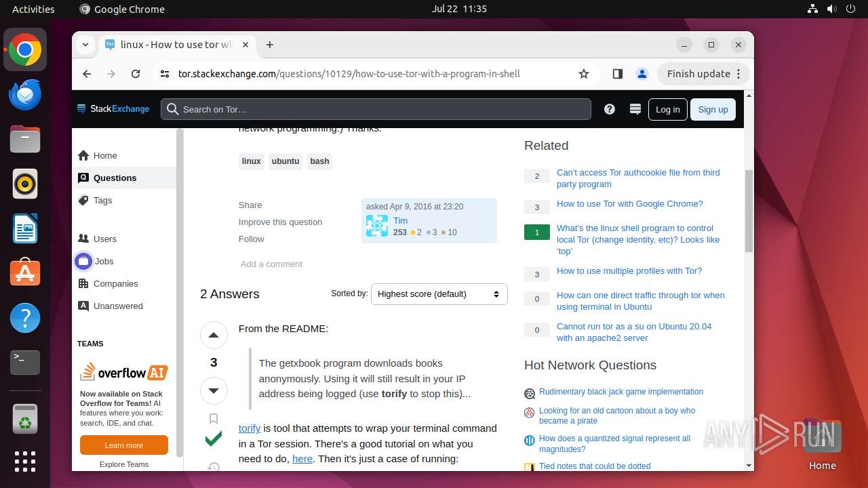Open Stack Exchange help center icon
868x488 pixels.
[610, 109]
